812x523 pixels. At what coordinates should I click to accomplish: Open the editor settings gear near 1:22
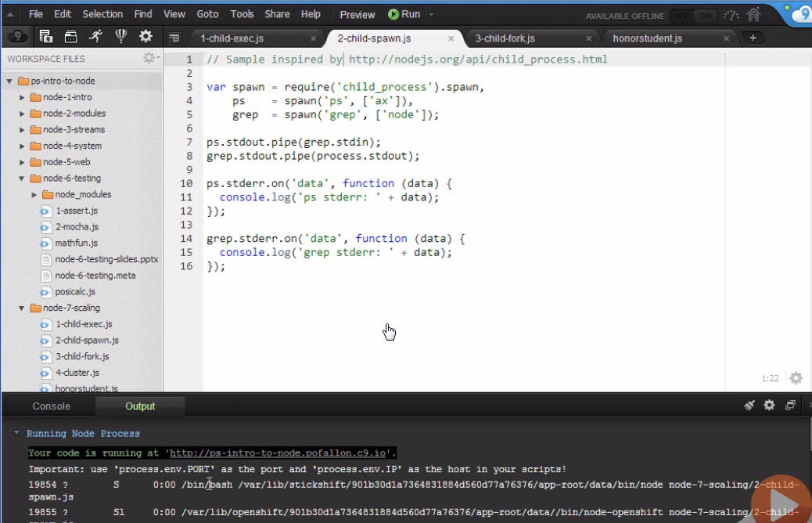tap(796, 378)
